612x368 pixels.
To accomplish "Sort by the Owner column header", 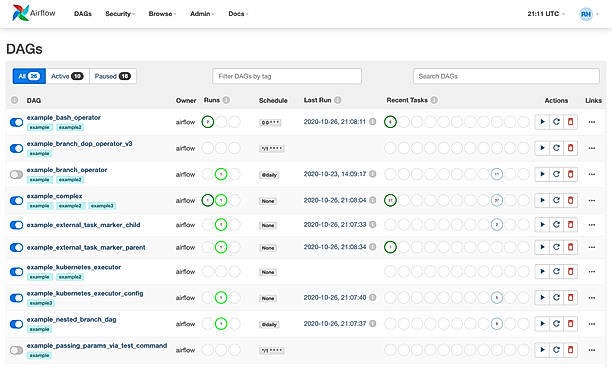I will 186,100.
